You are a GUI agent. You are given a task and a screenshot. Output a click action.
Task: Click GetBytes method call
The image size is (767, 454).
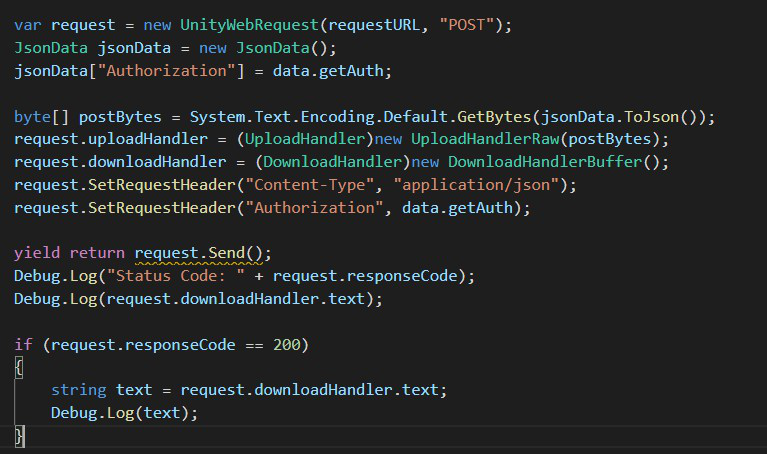tap(494, 117)
